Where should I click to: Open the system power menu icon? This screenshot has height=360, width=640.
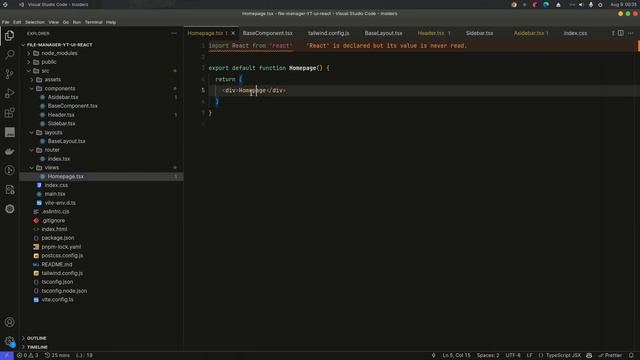tap(600, 5)
